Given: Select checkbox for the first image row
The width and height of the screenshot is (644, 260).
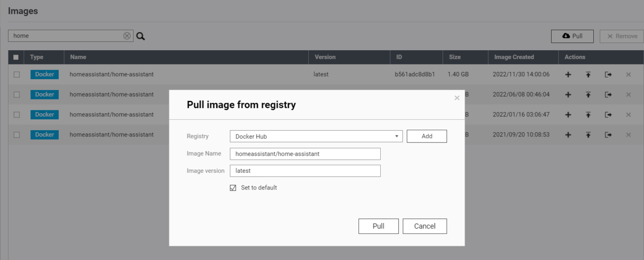Looking at the screenshot, I should [17, 74].
